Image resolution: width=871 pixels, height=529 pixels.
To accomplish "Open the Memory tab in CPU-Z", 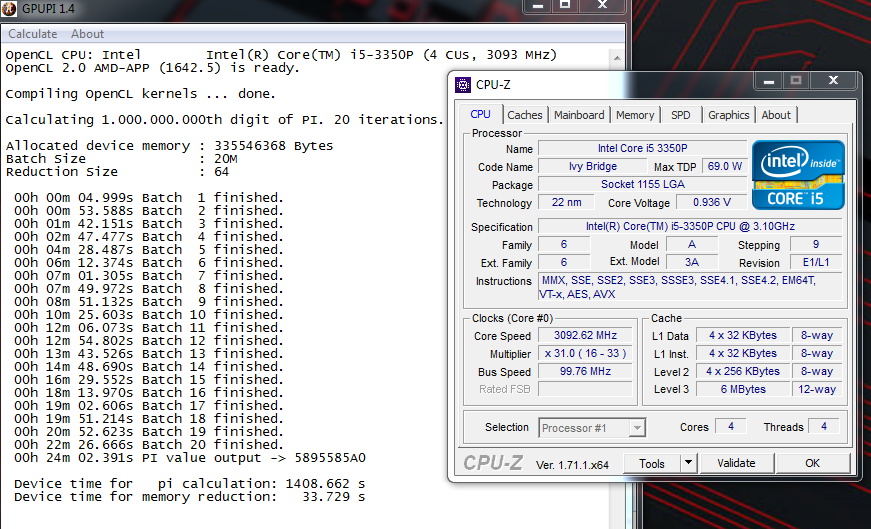I will point(635,115).
